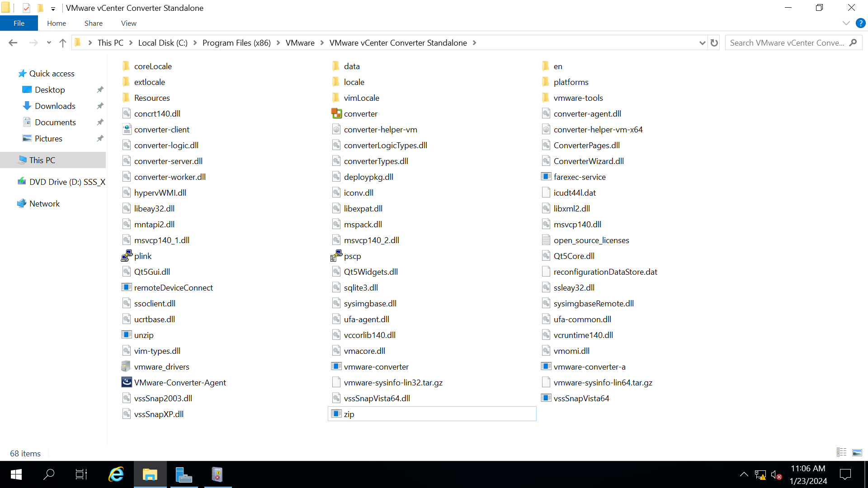Screen dimensions: 868x488
Task: Expand the ribbon chevron
Action: [x=846, y=23]
